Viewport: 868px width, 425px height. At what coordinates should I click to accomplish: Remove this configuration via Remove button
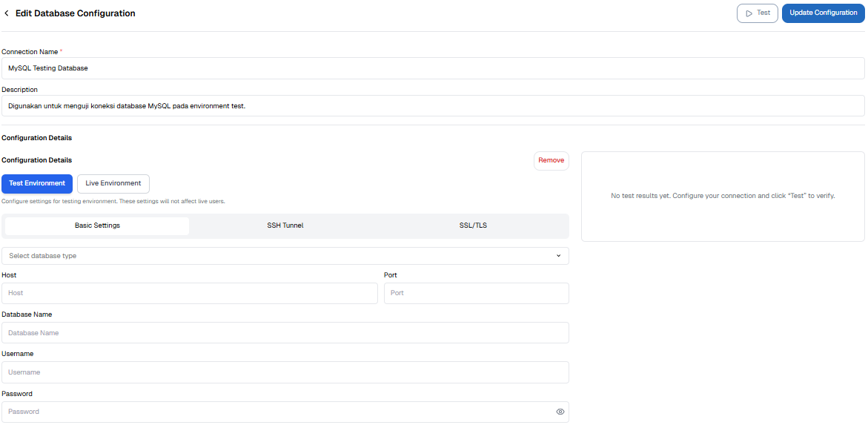[x=551, y=161]
